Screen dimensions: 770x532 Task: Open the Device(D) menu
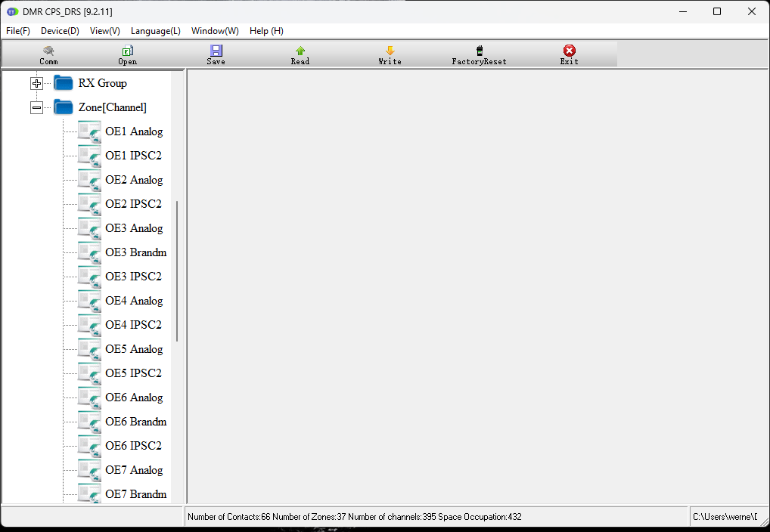coord(60,31)
